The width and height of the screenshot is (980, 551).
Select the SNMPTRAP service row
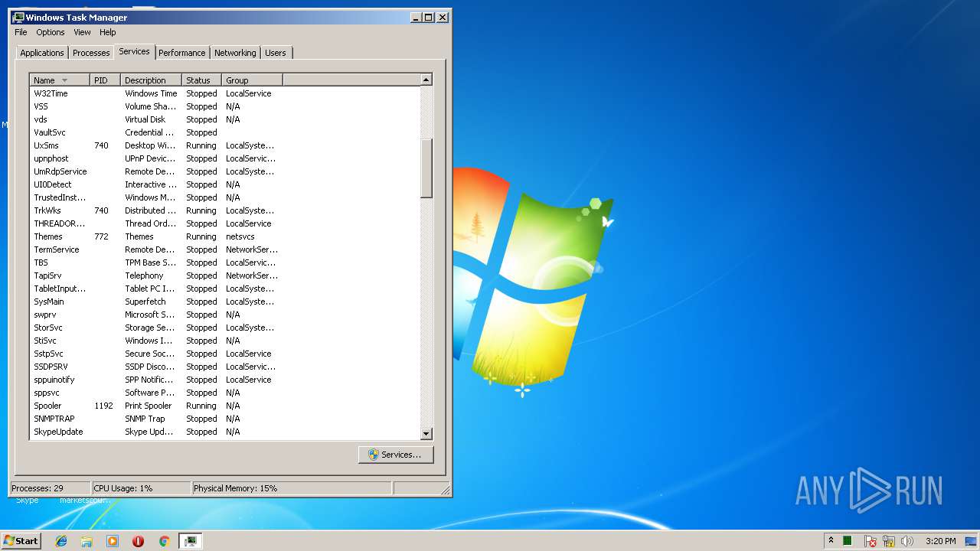(x=225, y=419)
